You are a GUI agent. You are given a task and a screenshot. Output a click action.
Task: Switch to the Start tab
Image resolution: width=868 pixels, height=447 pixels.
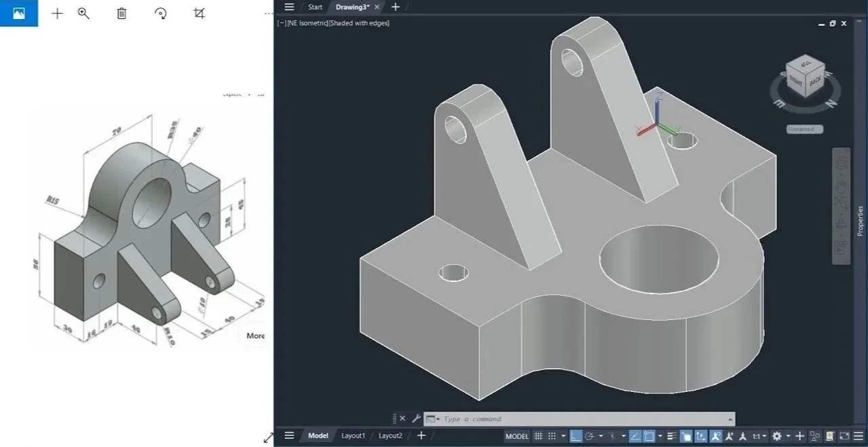click(315, 7)
